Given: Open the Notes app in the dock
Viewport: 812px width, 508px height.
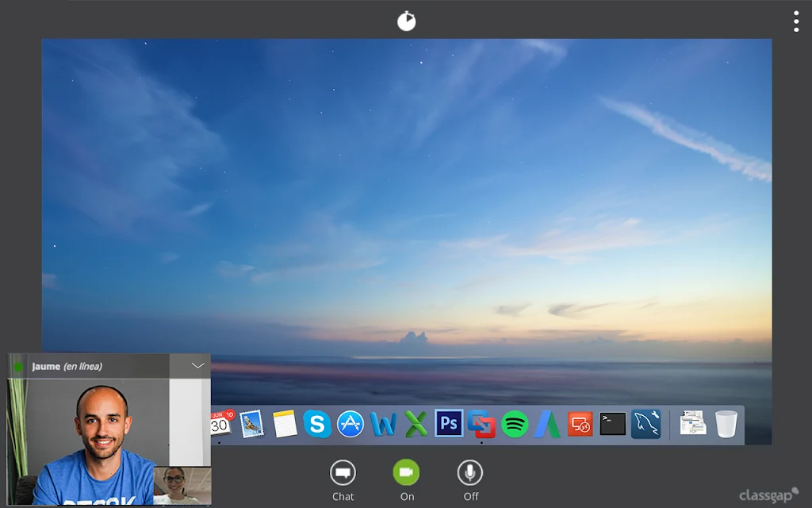Looking at the screenshot, I should coord(285,424).
